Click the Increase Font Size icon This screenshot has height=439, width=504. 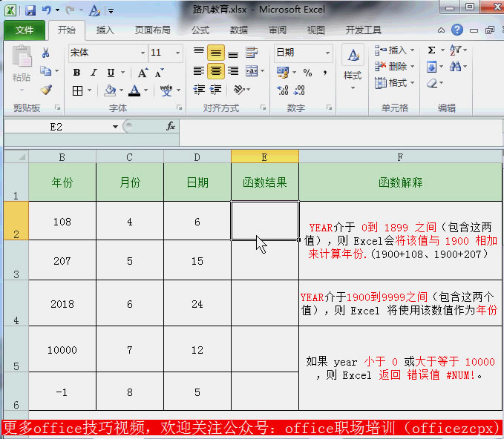pyautogui.click(x=143, y=73)
